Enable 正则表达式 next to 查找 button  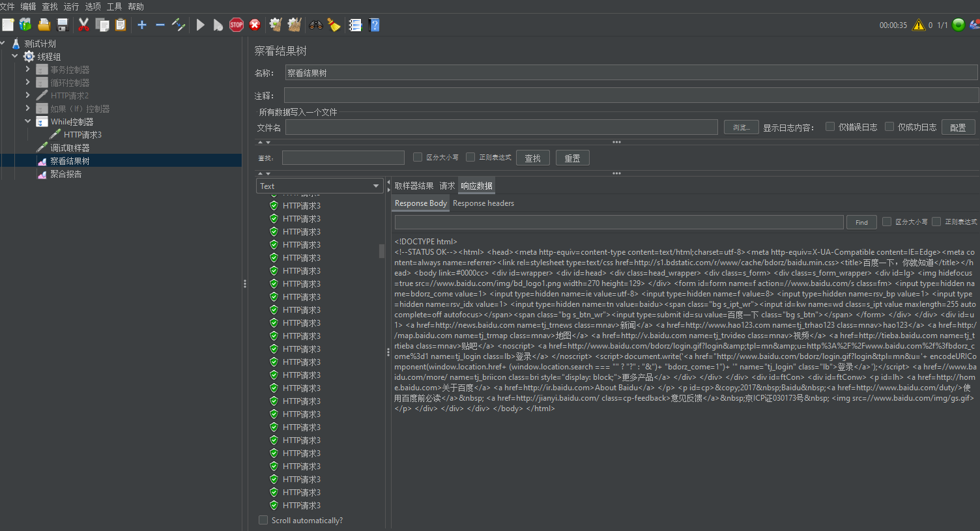tap(470, 157)
